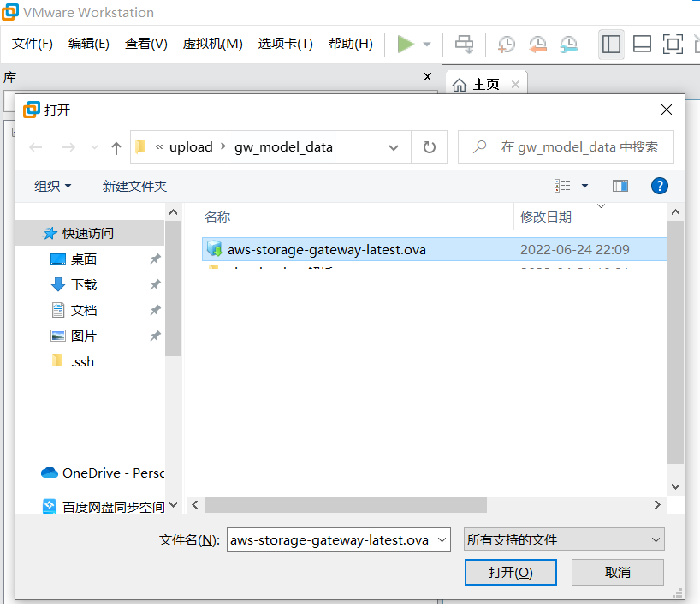The width and height of the screenshot is (700, 607).
Task: Select 桌面 desktop in quick access
Action: click(84, 259)
